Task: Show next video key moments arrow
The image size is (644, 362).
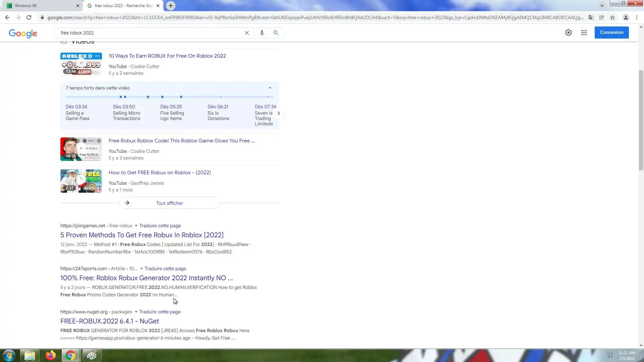Action: [x=278, y=113]
